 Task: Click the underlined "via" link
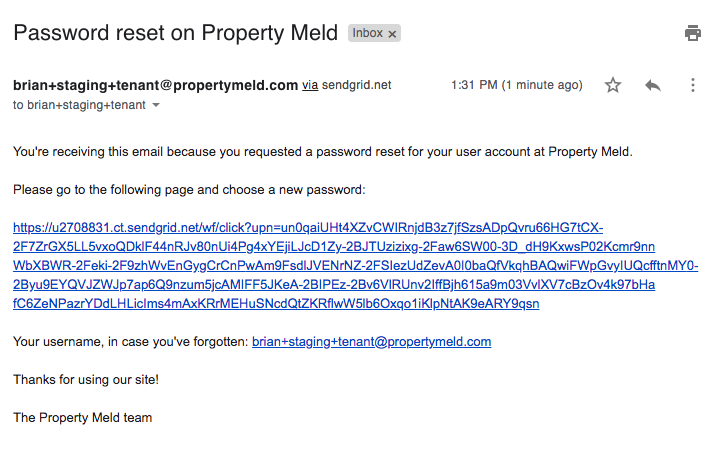click(310, 86)
